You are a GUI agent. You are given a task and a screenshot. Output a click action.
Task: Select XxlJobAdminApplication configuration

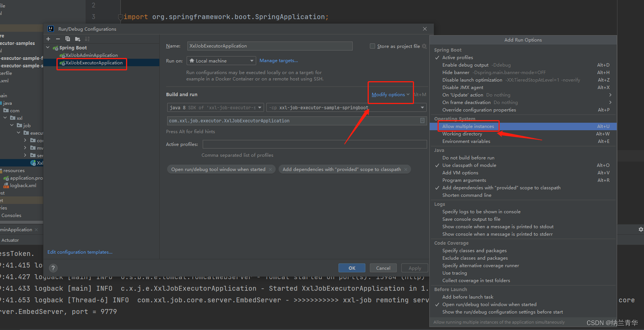(92, 55)
